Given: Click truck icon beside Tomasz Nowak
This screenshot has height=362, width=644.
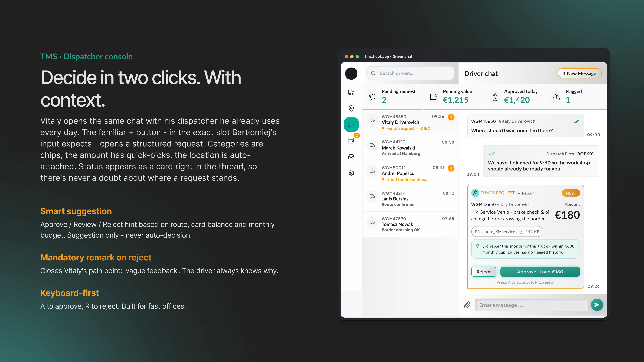Looking at the screenshot, I should [x=372, y=222].
